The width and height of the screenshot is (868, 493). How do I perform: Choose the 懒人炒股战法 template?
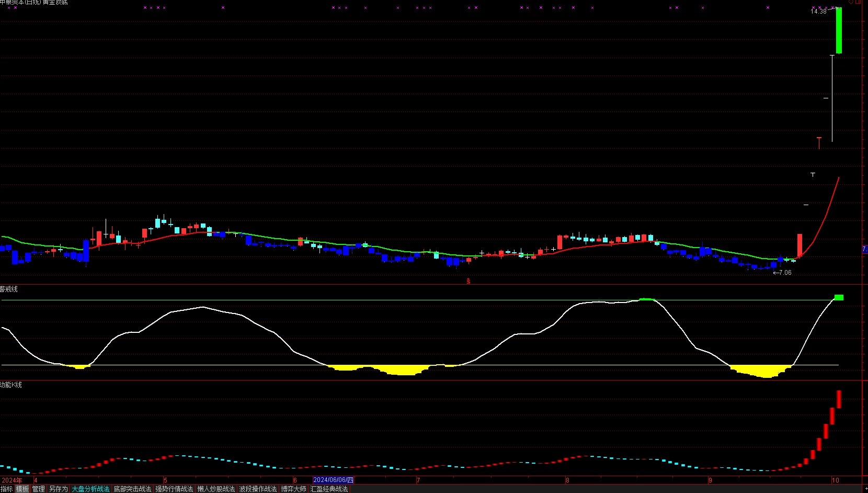(216, 489)
